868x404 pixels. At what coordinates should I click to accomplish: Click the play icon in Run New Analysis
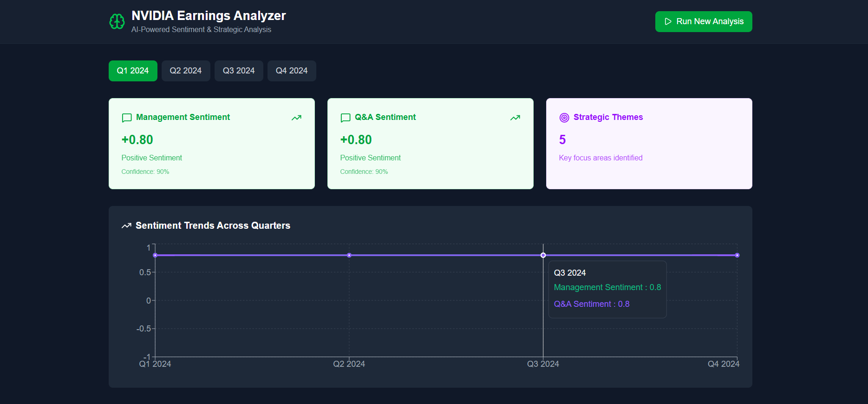[668, 21]
